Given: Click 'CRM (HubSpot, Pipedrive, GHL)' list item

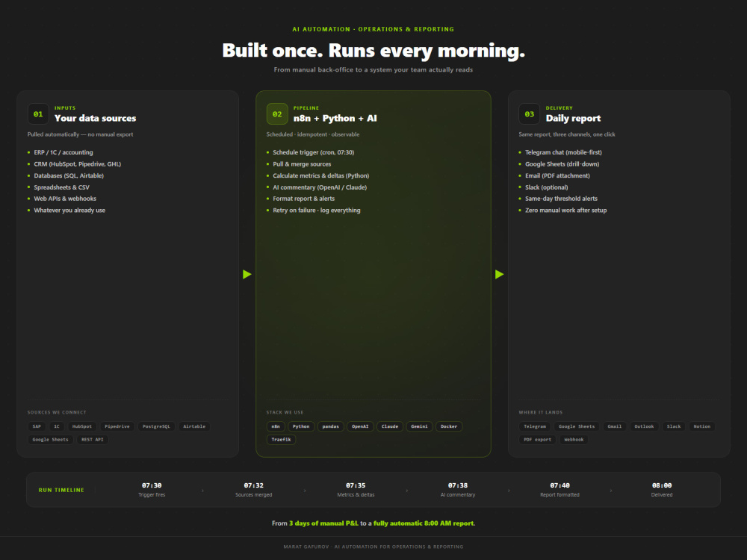Looking at the screenshot, I should click(x=77, y=164).
